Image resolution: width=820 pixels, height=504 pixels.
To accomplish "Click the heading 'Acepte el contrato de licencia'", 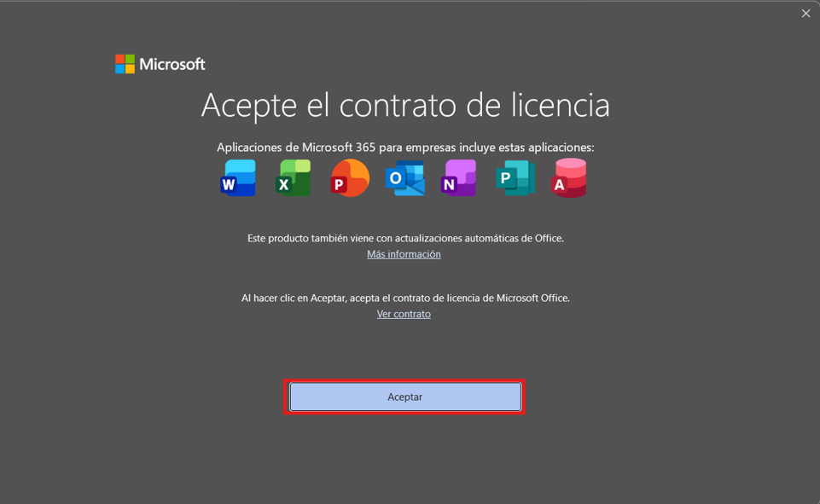I will 405,105.
